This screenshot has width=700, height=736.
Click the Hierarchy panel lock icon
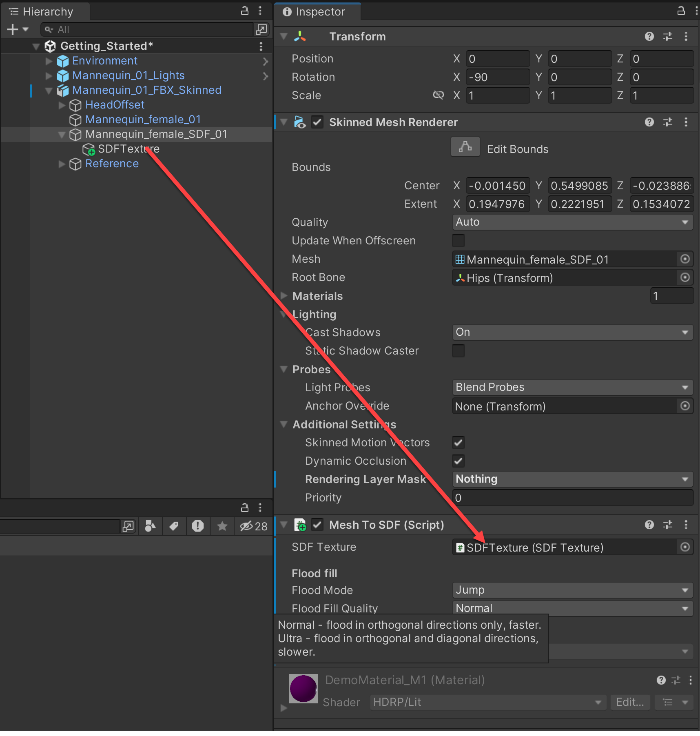tap(245, 11)
